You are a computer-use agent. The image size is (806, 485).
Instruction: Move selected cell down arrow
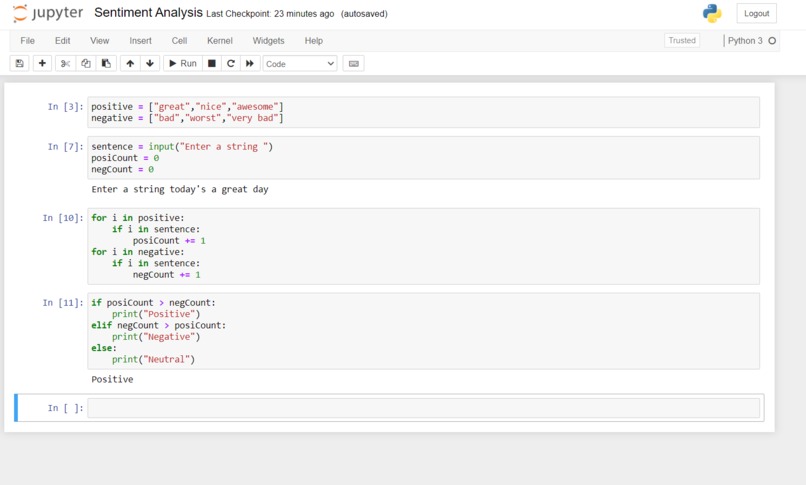[x=150, y=64]
